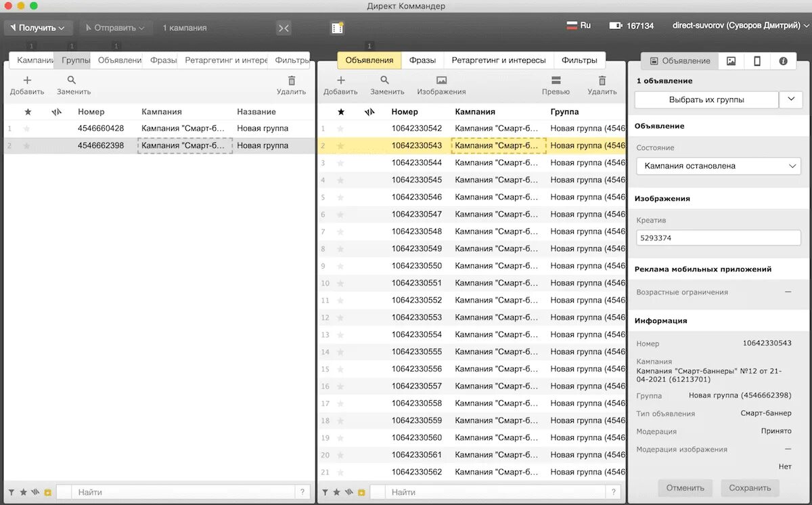Click Найти search field in ads panel
The height and width of the screenshot is (505, 812).
point(495,493)
